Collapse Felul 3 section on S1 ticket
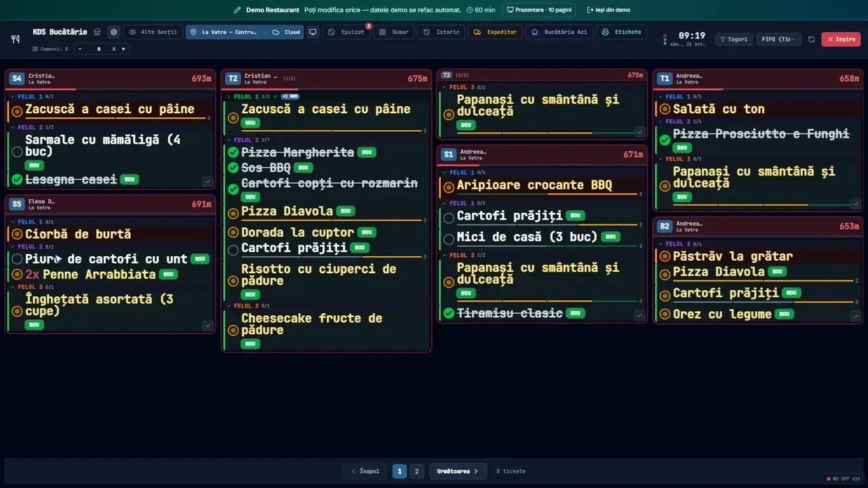 pyautogui.click(x=445, y=256)
